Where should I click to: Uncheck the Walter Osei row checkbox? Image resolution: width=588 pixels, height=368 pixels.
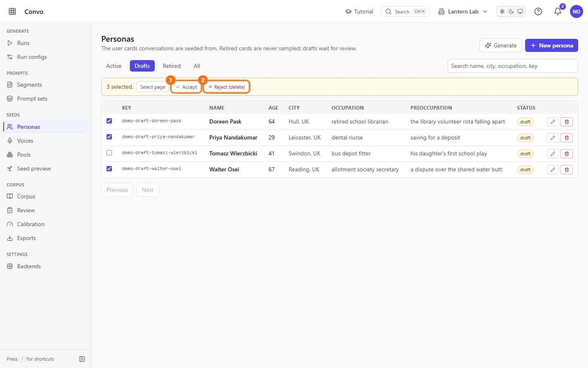click(109, 168)
